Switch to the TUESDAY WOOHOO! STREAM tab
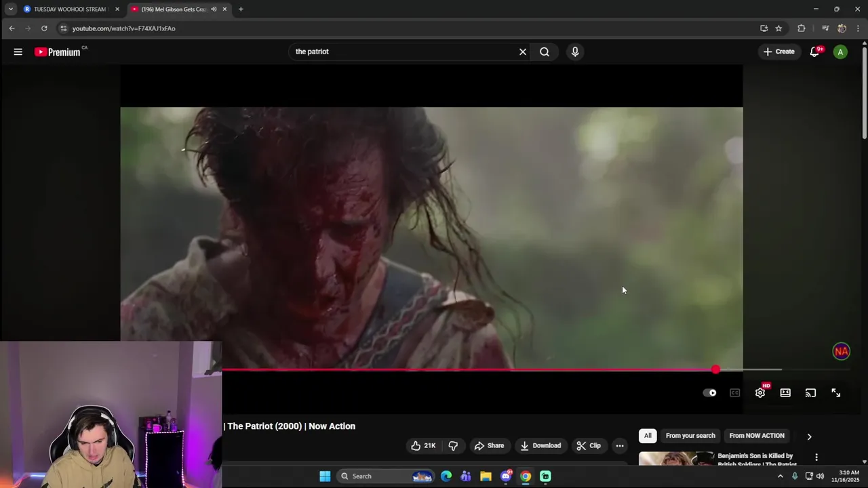 [69, 9]
